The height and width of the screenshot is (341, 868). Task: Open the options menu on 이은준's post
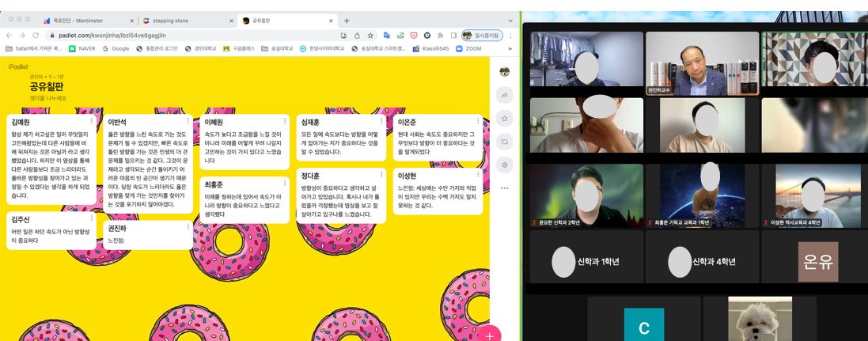pos(478,121)
